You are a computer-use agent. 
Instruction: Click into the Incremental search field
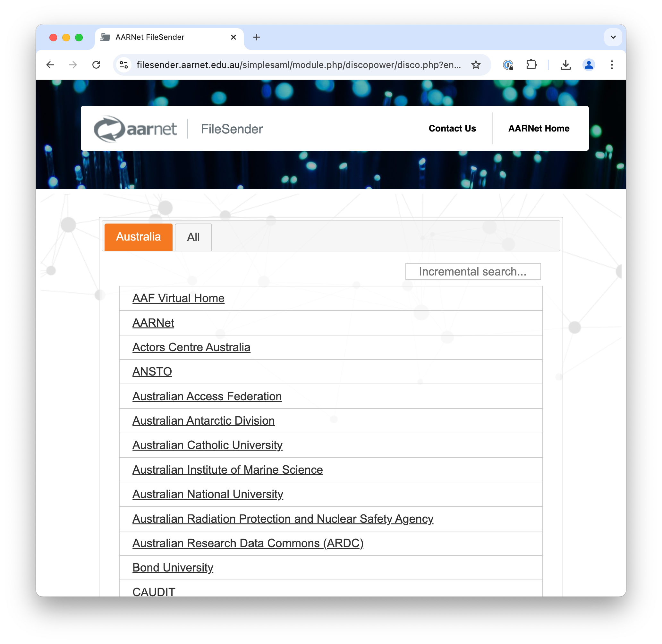(x=472, y=272)
